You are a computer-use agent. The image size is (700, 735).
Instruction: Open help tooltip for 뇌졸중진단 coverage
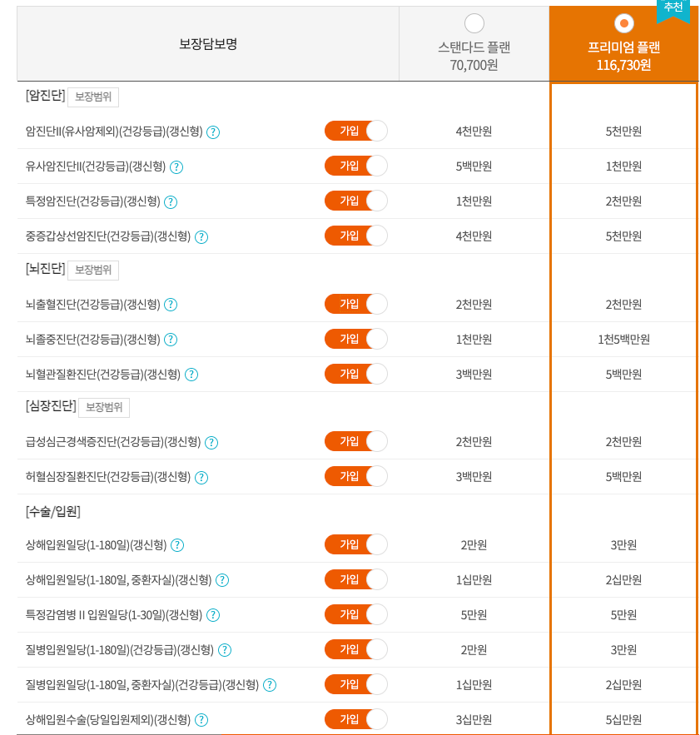(171, 339)
